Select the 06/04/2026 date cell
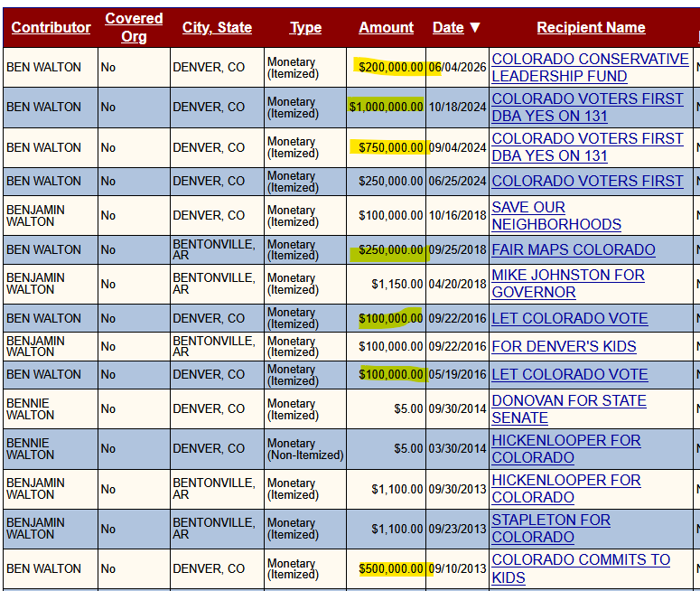Image resolution: width=700 pixels, height=591 pixels. click(458, 68)
